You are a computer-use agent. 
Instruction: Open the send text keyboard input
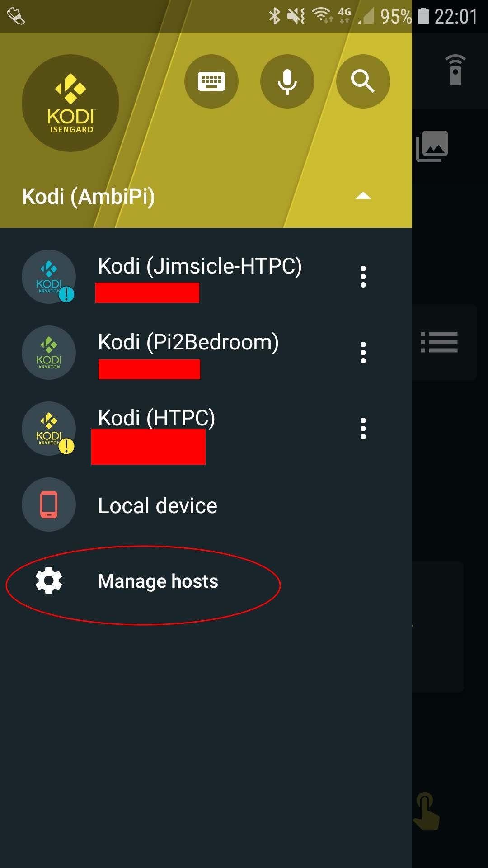pos(211,80)
